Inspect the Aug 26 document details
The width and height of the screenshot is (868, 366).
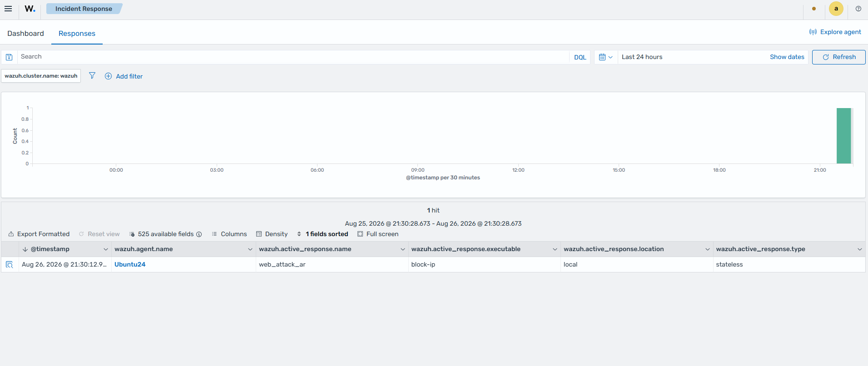point(9,264)
